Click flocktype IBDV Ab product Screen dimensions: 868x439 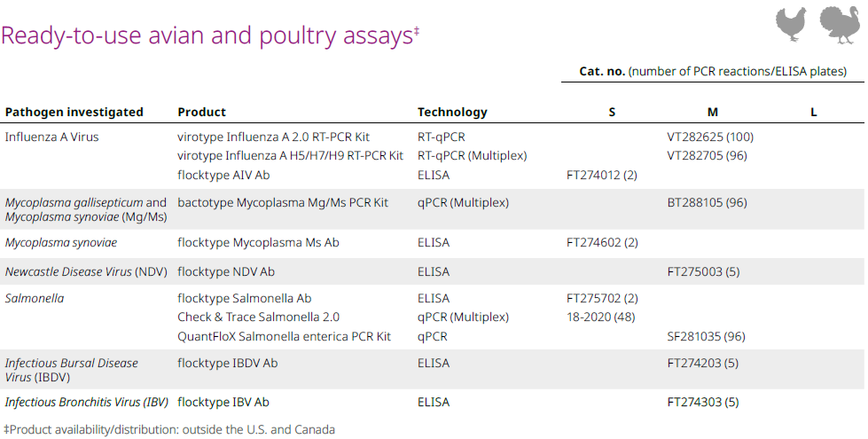pos(228,363)
